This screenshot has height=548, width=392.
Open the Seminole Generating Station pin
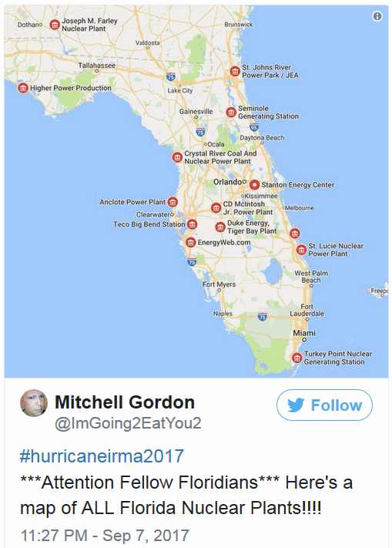(231, 113)
